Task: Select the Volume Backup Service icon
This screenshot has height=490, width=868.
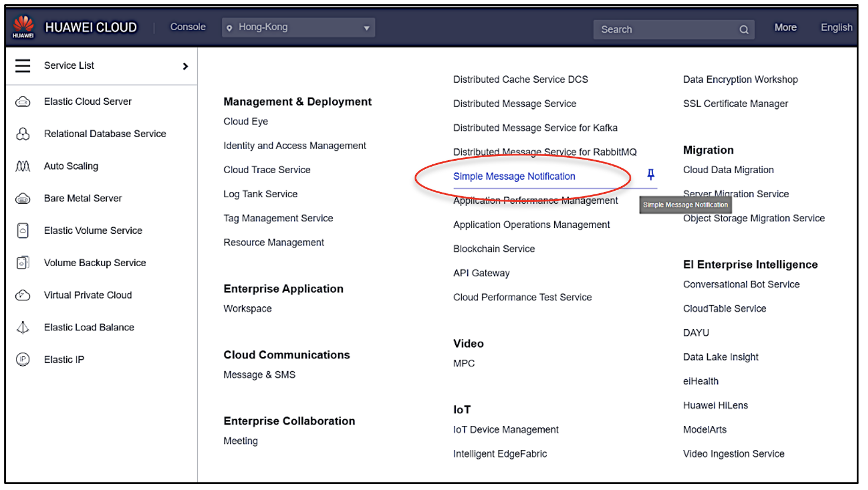Action: tap(22, 263)
